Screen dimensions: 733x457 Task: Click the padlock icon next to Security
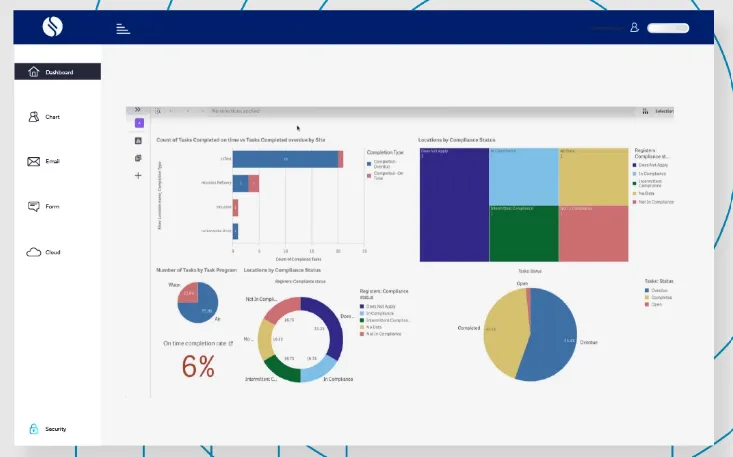[34, 428]
